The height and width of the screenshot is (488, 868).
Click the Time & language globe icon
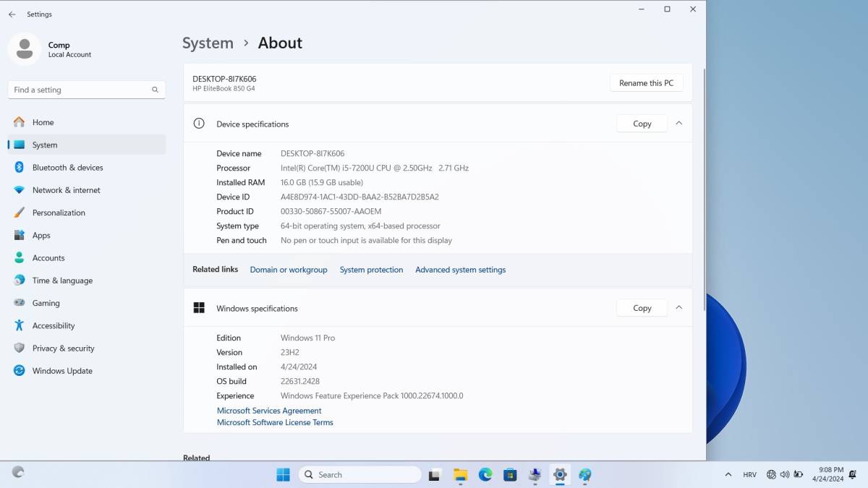point(19,281)
